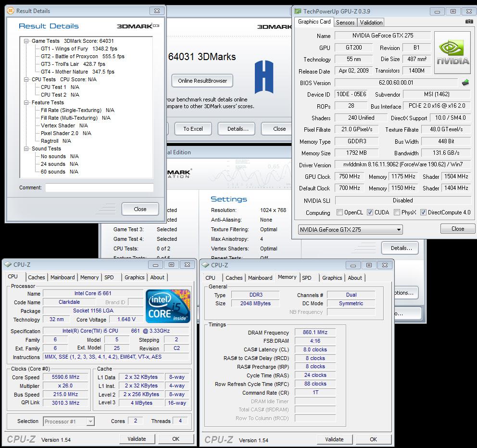Click Details... button below GPU-Z window
The height and width of the screenshot is (448, 477).
(400, 248)
